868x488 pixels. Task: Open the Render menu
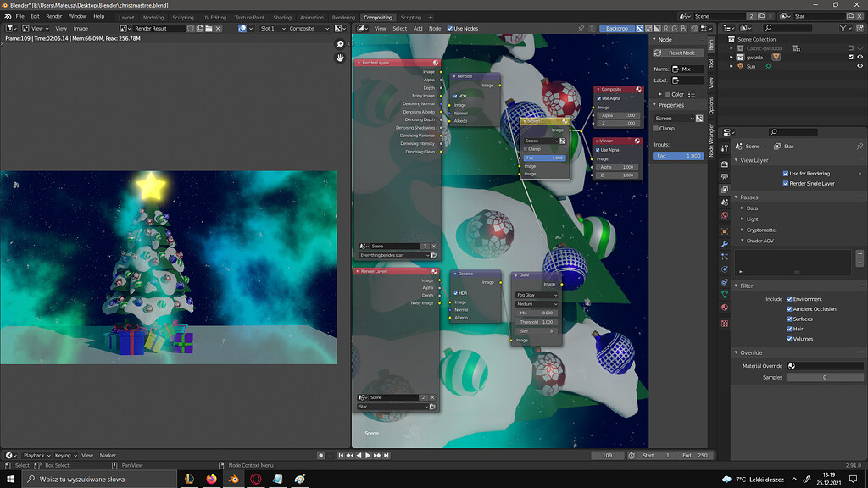(x=53, y=17)
